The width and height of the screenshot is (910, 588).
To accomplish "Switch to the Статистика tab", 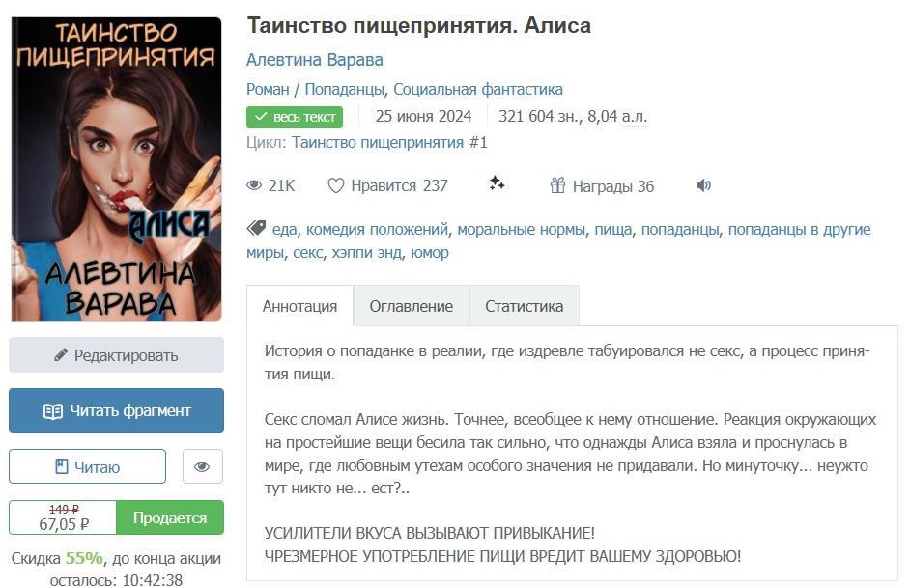I will click(524, 306).
